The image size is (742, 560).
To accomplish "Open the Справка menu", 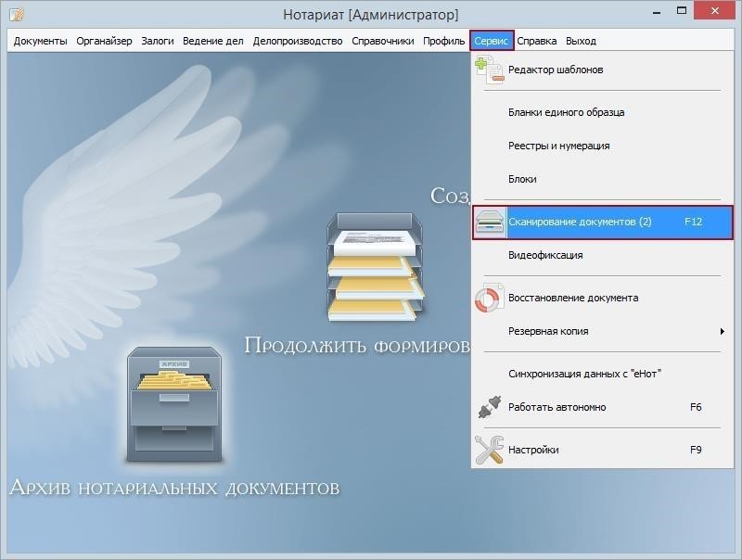I will (537, 41).
